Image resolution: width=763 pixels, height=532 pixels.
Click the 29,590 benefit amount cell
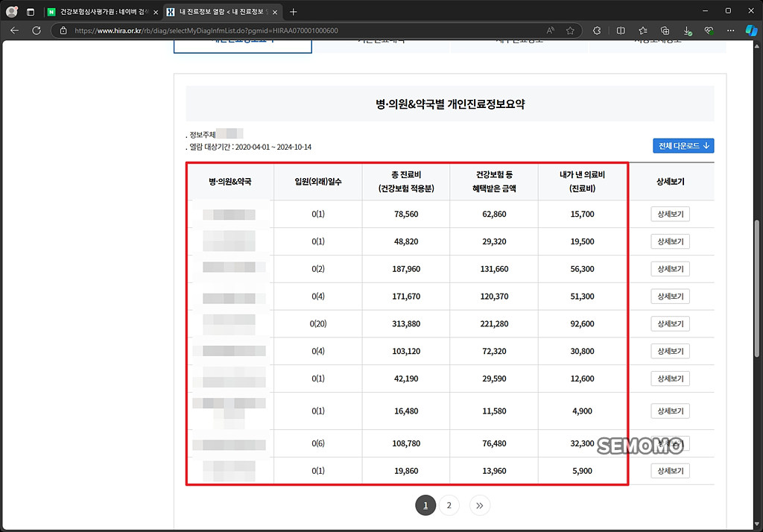point(494,379)
